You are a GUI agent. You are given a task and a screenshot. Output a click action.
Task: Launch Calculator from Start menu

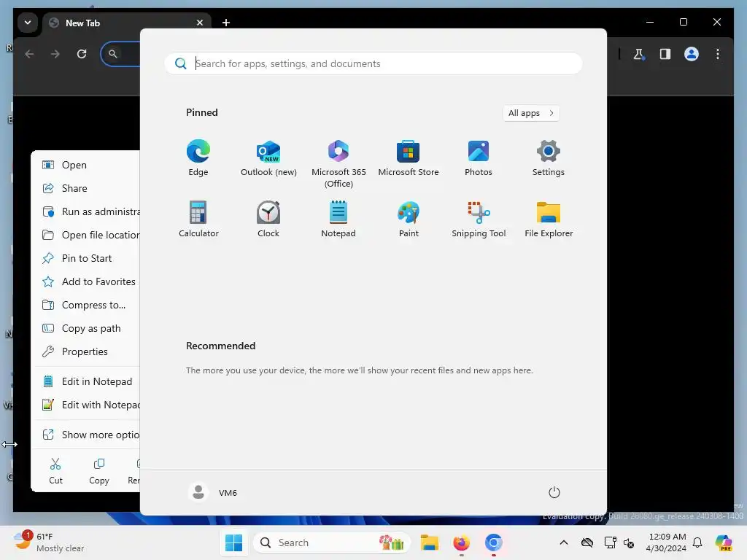(198, 219)
